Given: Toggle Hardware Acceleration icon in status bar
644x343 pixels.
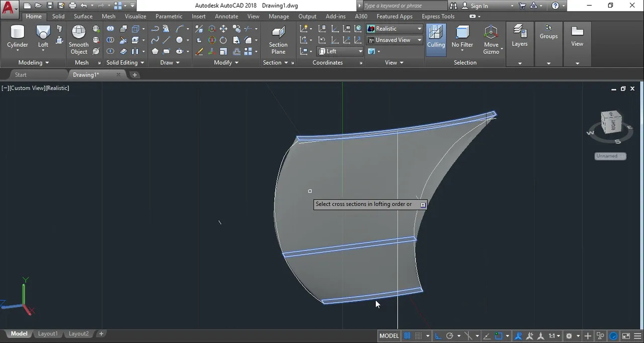Looking at the screenshot, I should [x=613, y=336].
